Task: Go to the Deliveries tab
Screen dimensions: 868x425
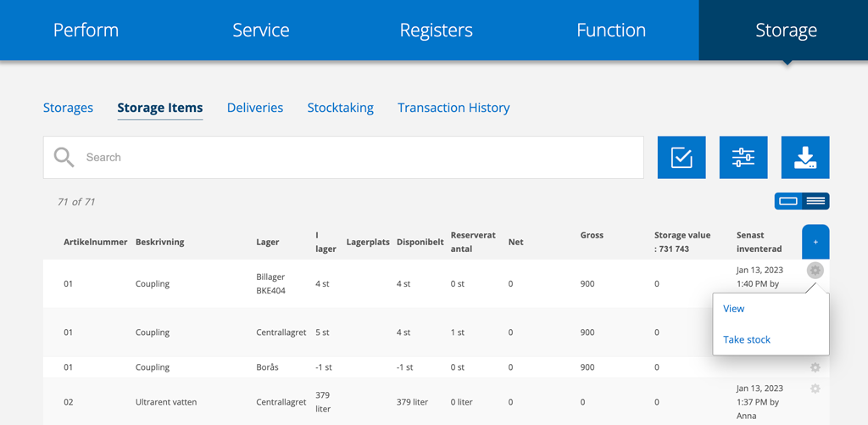Action: click(255, 108)
